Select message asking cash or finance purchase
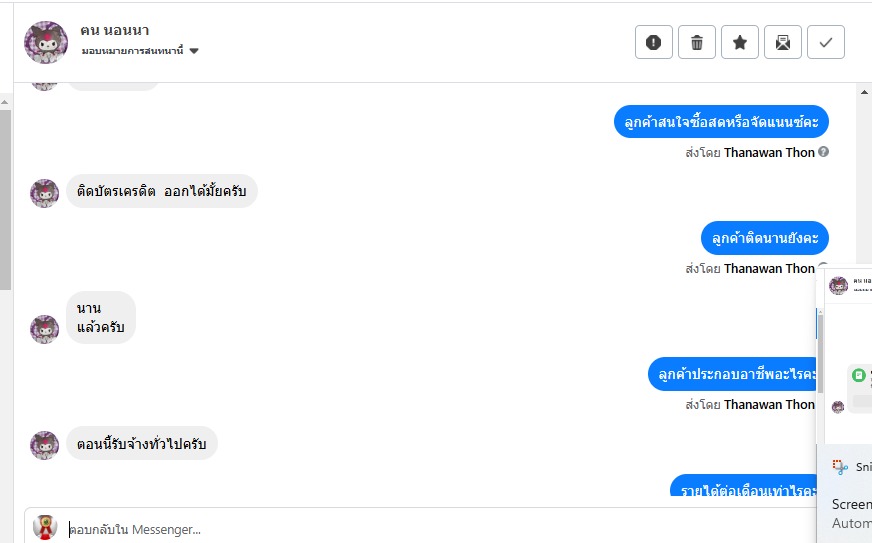Image resolution: width=872 pixels, height=543 pixels. tap(721, 121)
